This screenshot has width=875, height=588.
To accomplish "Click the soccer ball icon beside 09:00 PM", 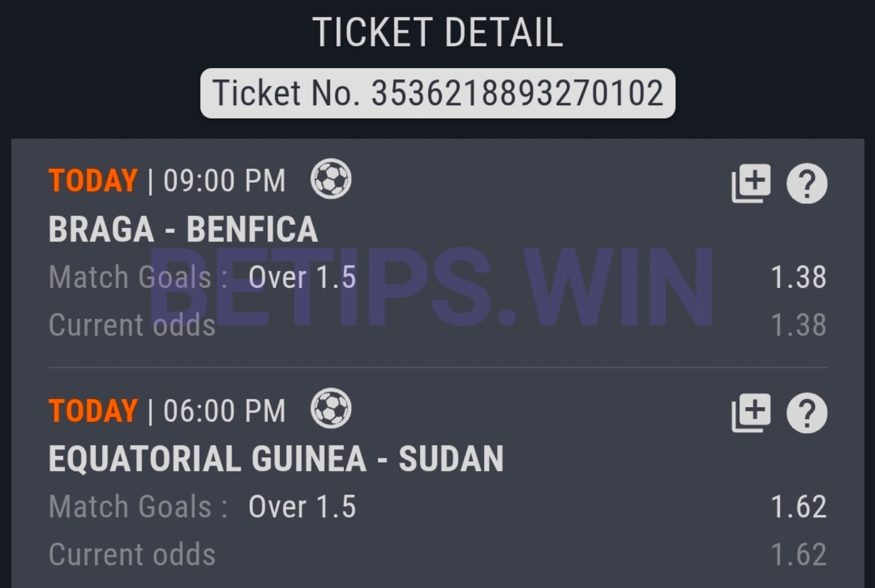I will 331,179.
